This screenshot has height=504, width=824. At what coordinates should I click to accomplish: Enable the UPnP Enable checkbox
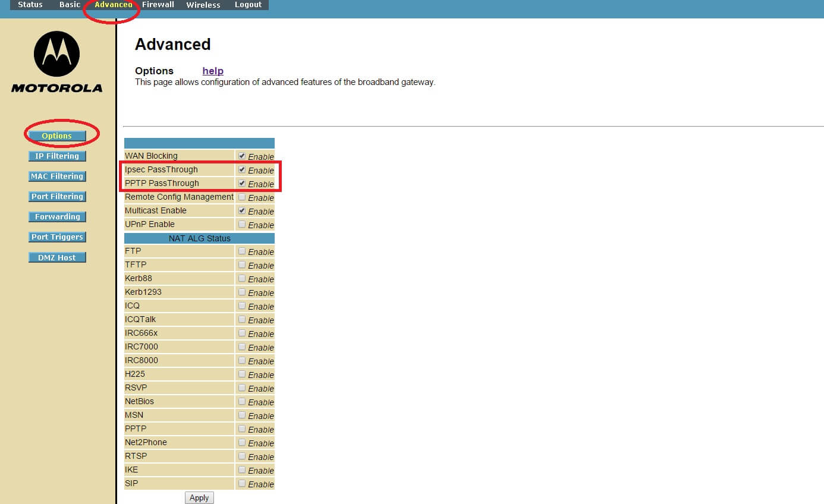point(242,224)
